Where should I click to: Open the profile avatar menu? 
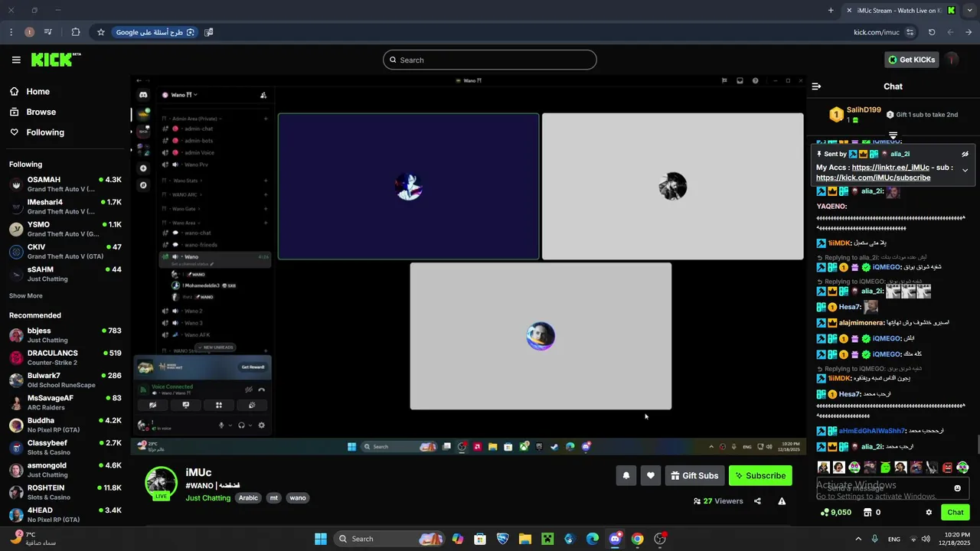(x=952, y=60)
